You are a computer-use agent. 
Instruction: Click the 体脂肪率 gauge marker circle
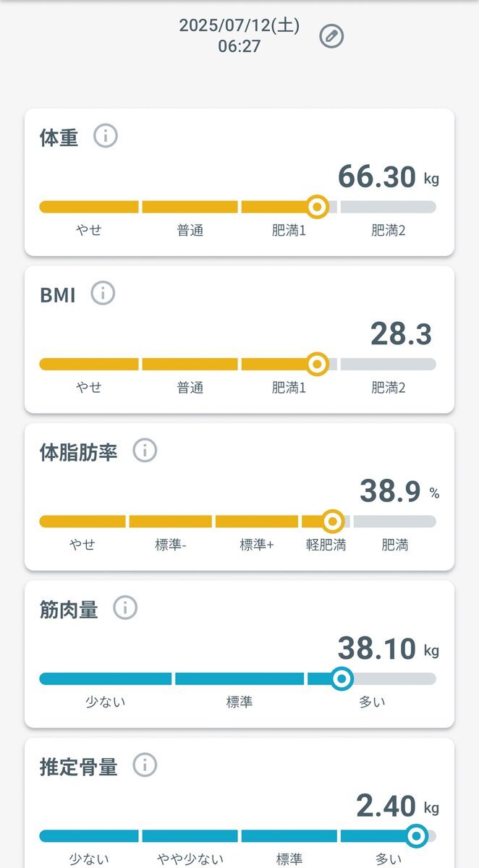coord(332,521)
